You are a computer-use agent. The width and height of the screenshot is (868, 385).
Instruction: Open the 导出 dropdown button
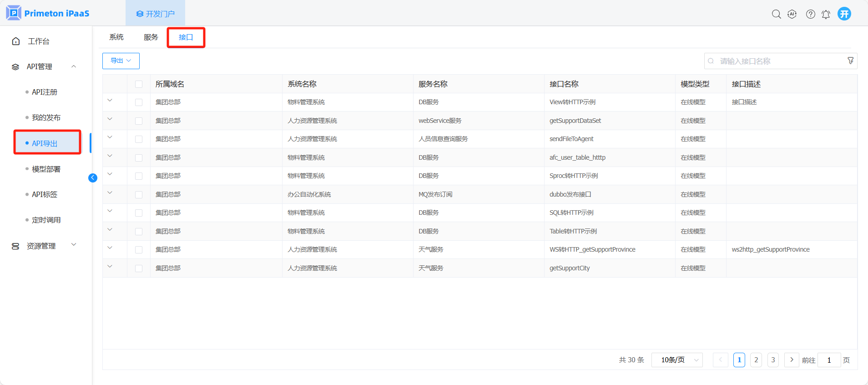(121, 61)
